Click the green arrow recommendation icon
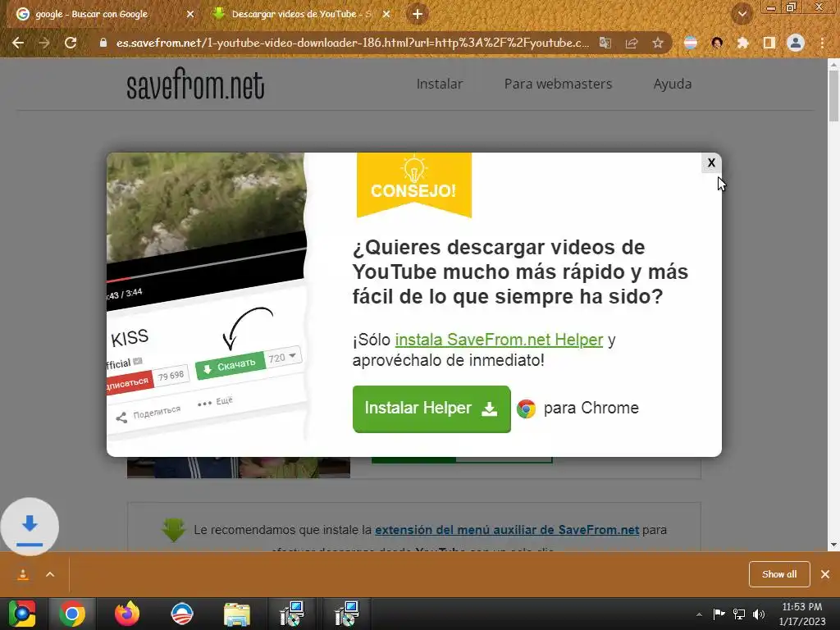The width and height of the screenshot is (840, 630). click(x=174, y=530)
